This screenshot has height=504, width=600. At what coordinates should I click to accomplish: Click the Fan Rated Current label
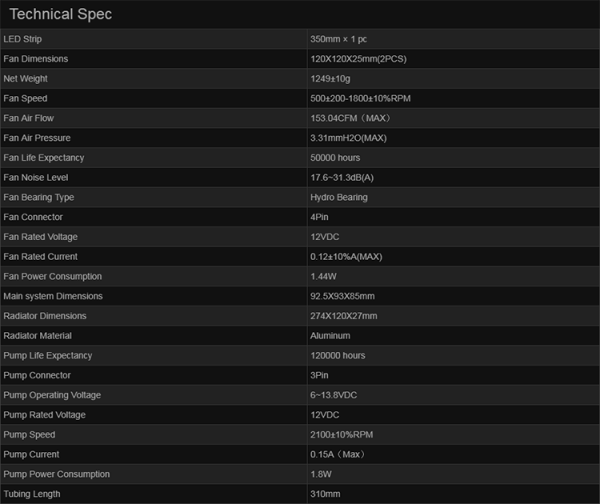40,256
